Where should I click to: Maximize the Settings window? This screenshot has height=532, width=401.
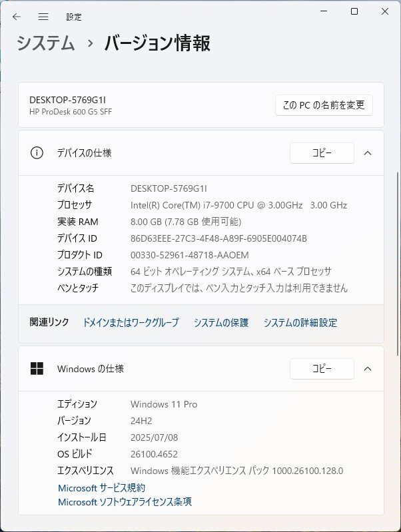(354, 11)
